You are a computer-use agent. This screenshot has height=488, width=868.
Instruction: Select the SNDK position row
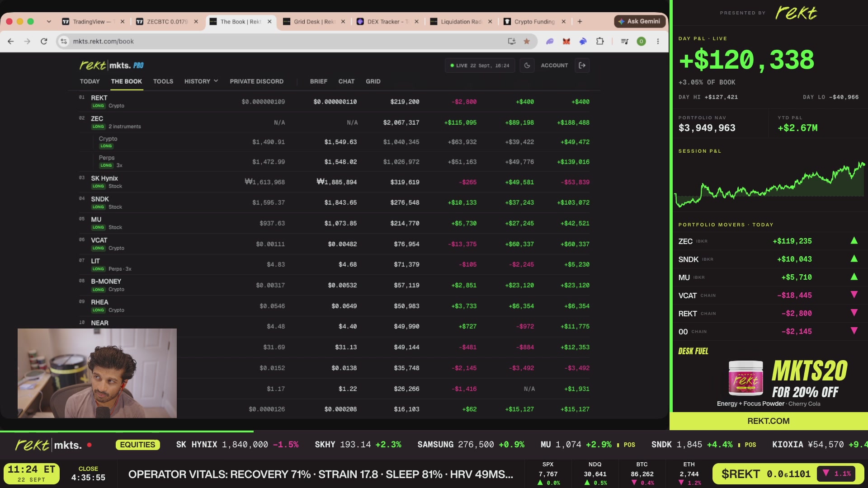(335, 202)
